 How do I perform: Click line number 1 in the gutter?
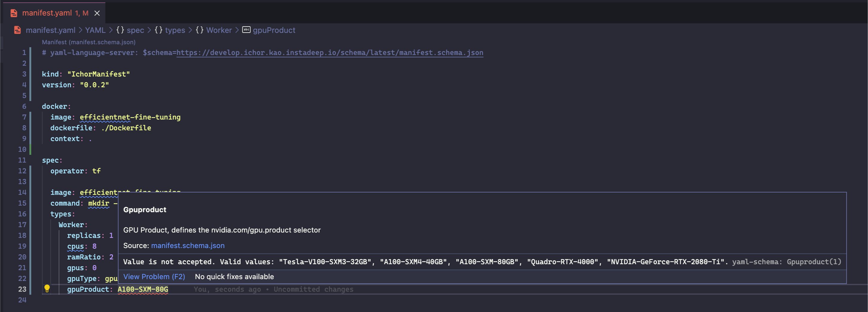[x=24, y=53]
